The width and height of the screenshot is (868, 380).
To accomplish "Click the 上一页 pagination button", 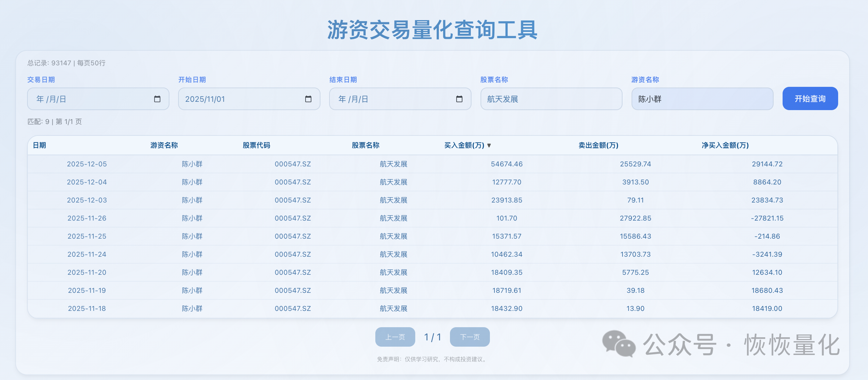I will [x=395, y=337].
